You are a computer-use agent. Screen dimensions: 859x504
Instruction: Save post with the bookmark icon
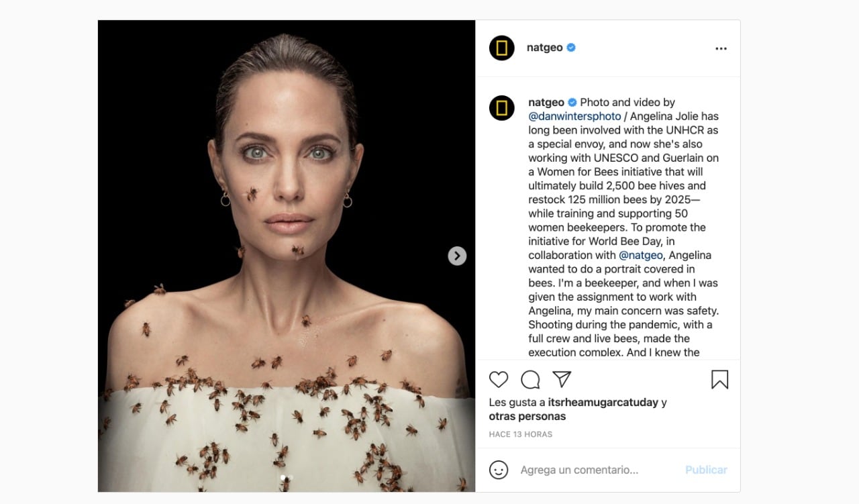point(719,380)
